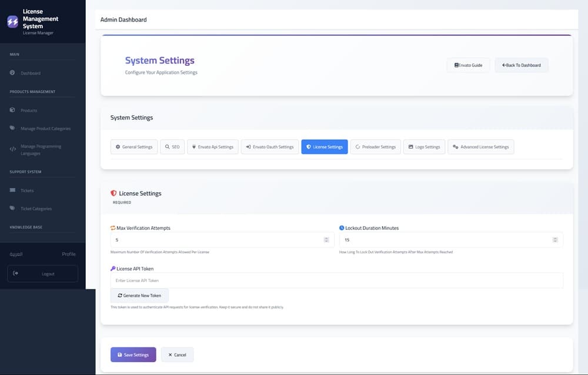Open Ticket Categories in the sidebar
Image resolution: width=588 pixels, height=375 pixels.
click(36, 209)
